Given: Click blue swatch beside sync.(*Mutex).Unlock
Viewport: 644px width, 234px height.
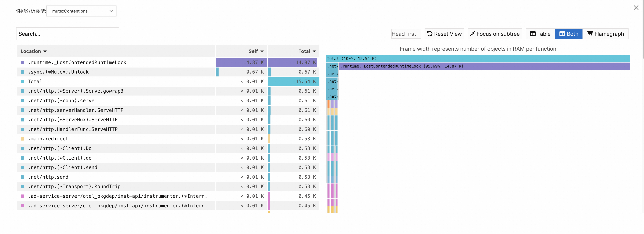Looking at the screenshot, I should pyautogui.click(x=23, y=72).
